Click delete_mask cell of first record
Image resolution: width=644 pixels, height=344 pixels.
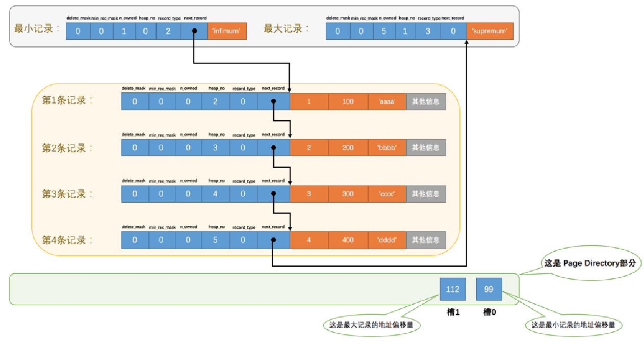135,101
